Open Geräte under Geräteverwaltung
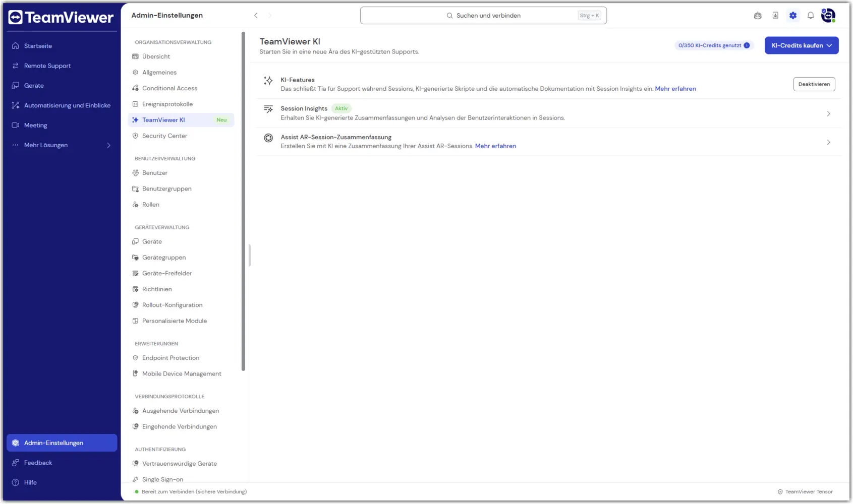 [181, 241]
